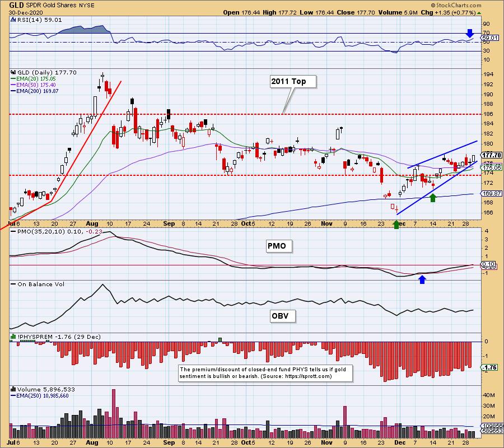Image resolution: width=504 pixels, height=448 pixels.
Task: Click the 2011 Top annotation box
Action: 292,81
